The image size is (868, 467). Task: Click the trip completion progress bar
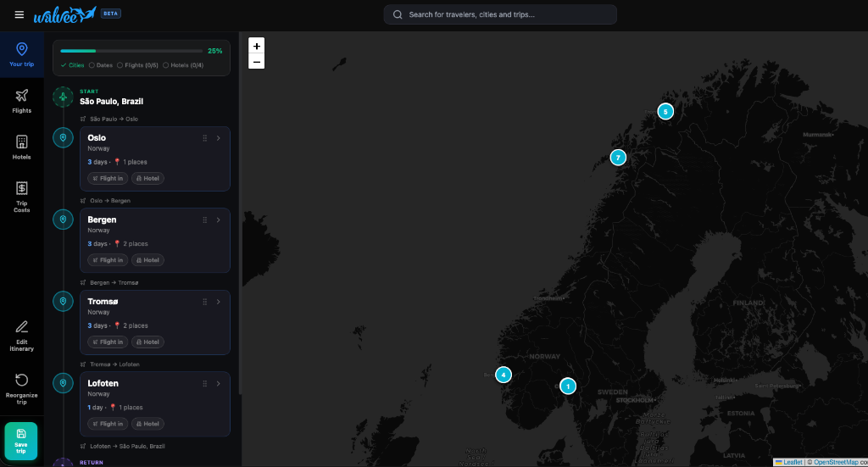pos(131,51)
